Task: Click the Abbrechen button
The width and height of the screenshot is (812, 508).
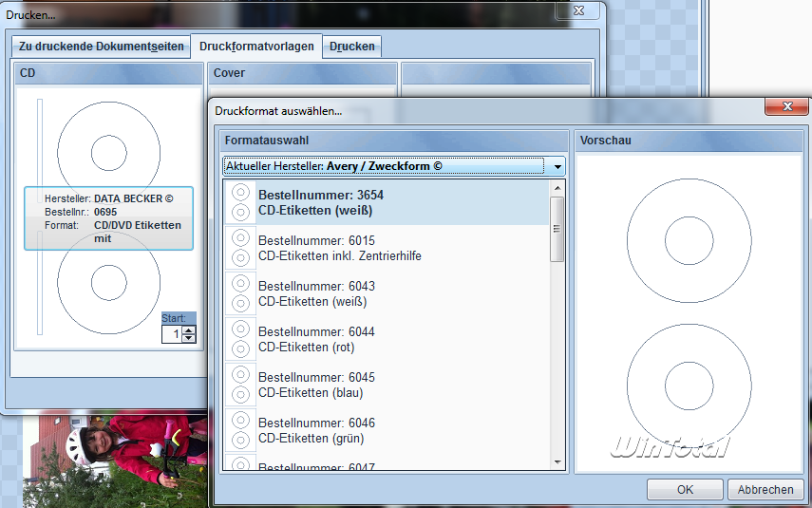Action: coord(765,489)
